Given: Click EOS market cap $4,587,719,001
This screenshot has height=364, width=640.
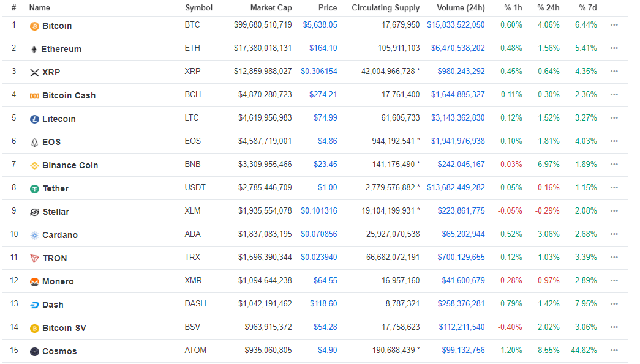Looking at the screenshot, I should (x=265, y=141).
